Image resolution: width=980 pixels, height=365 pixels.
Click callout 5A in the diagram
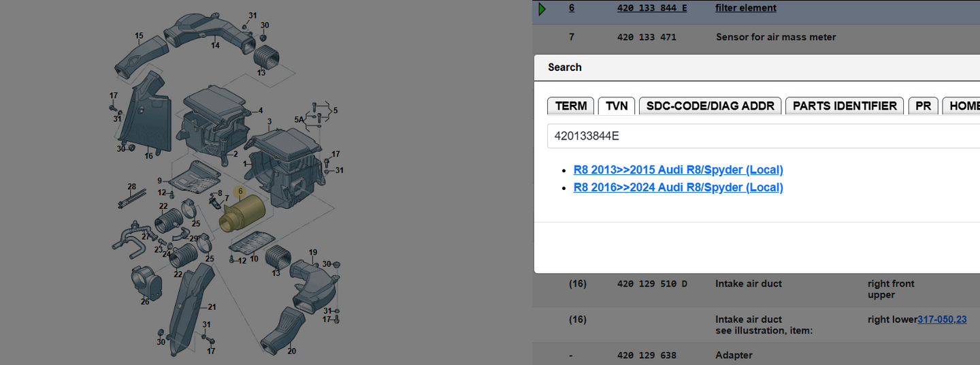(299, 120)
